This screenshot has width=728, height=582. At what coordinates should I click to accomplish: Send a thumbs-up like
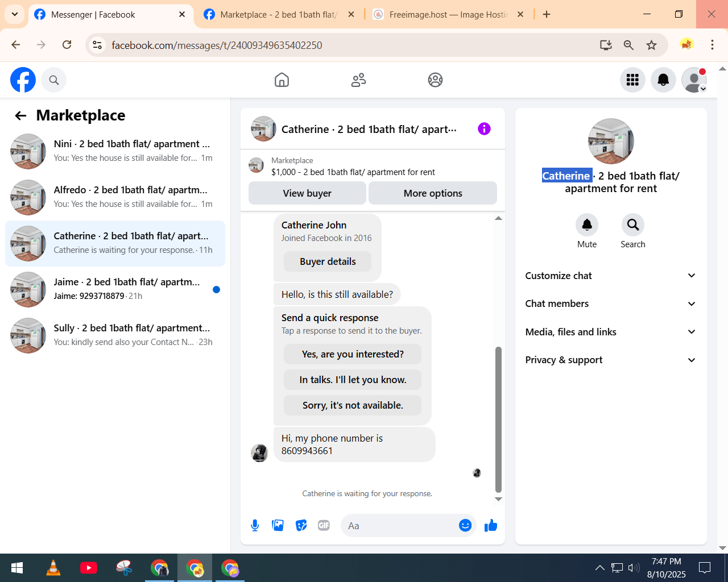click(490, 526)
